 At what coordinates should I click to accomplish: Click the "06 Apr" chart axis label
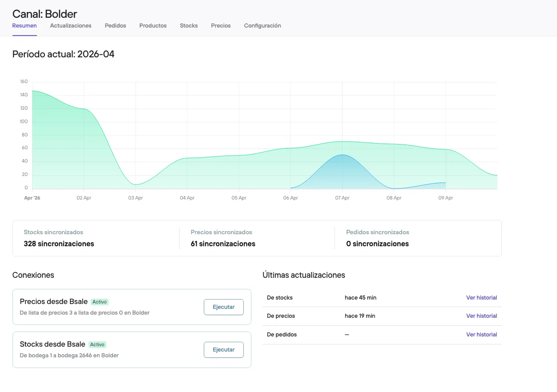coord(291,198)
